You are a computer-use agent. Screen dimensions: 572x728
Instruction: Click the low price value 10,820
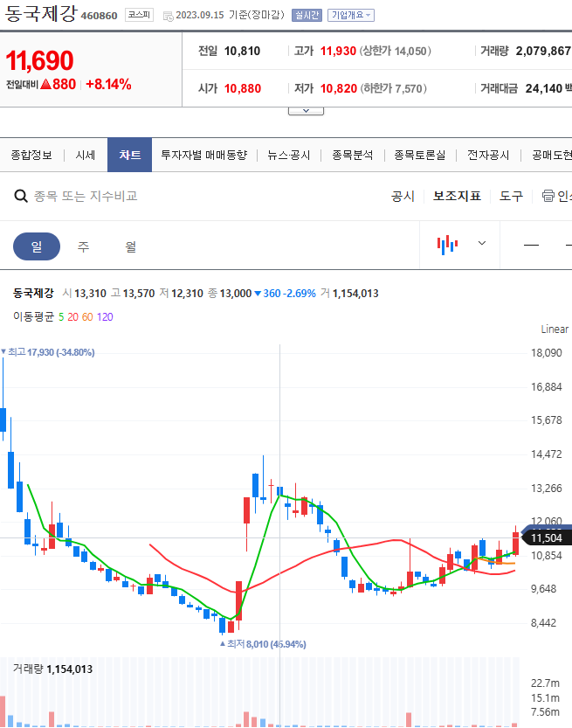[x=339, y=88]
